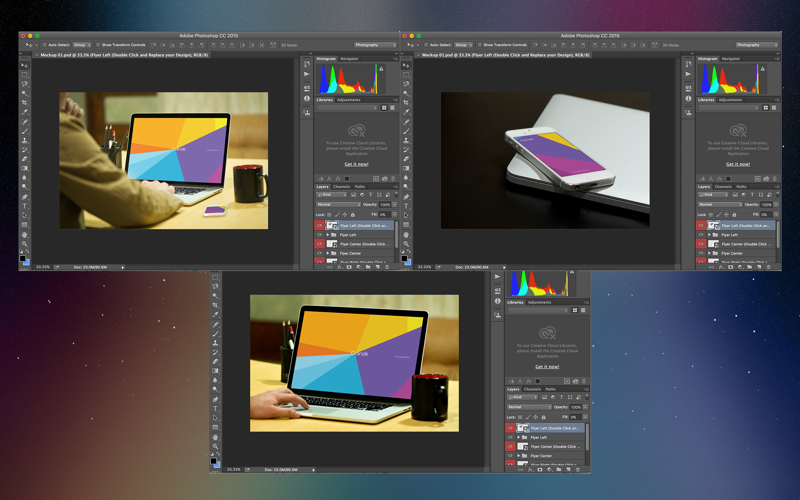Click lock all padlock in left window
Image resolution: width=800 pixels, height=500 pixels.
(x=353, y=215)
